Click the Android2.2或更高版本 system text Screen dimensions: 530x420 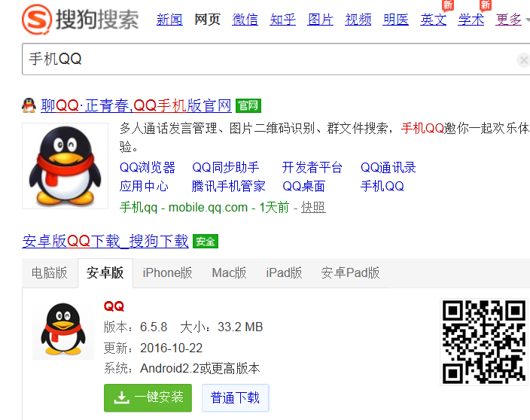(x=200, y=368)
